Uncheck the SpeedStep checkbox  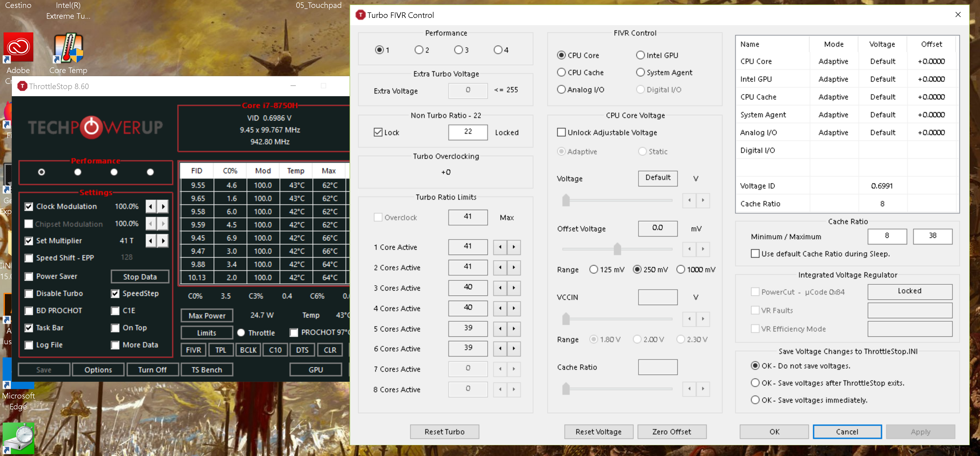click(x=115, y=294)
